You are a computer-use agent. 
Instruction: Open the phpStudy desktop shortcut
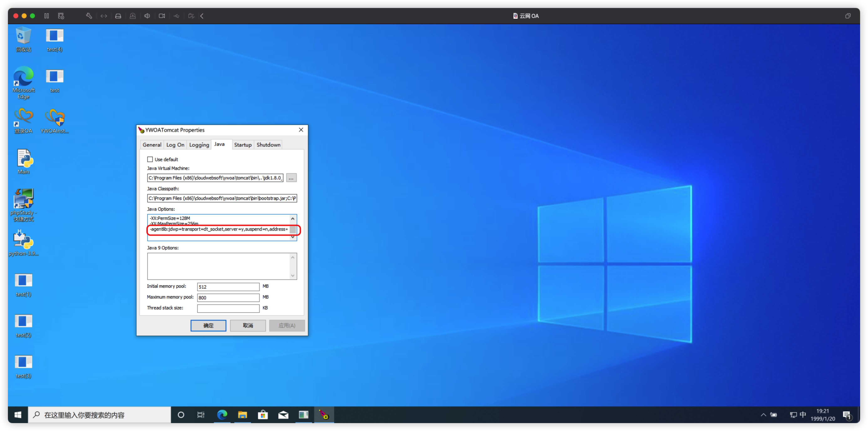tap(23, 199)
